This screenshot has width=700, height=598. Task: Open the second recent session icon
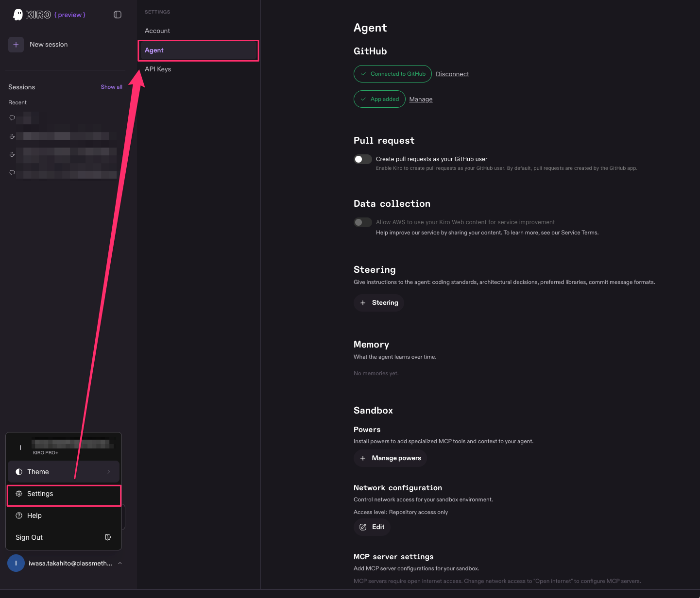coord(12,136)
